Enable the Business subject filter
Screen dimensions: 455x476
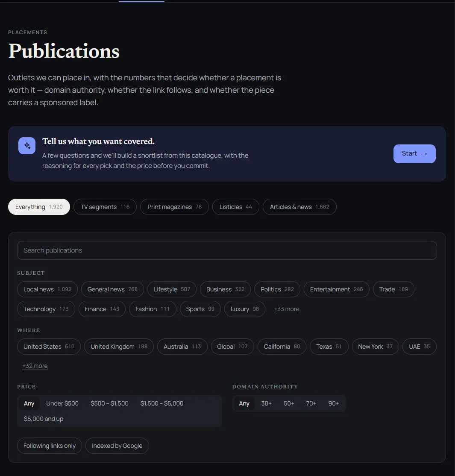click(225, 289)
